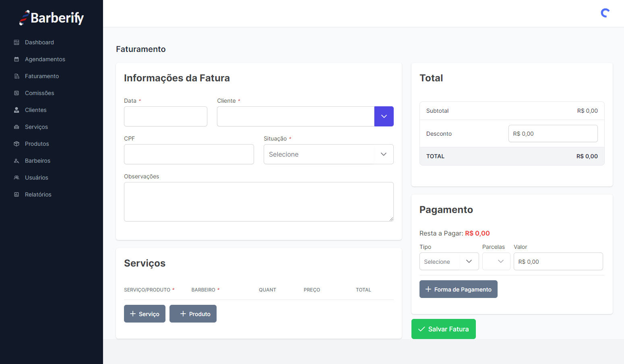Click the Agendamentos calendar icon

click(x=17, y=59)
